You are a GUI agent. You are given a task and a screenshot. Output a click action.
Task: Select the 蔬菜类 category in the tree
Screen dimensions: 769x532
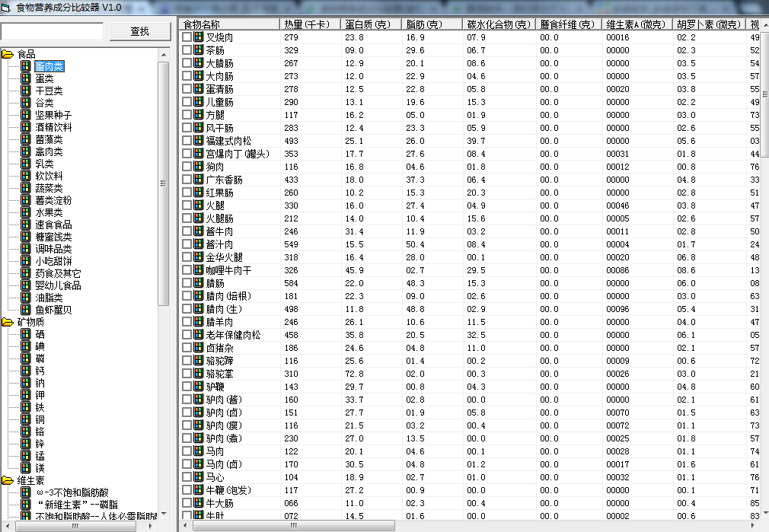(x=49, y=187)
